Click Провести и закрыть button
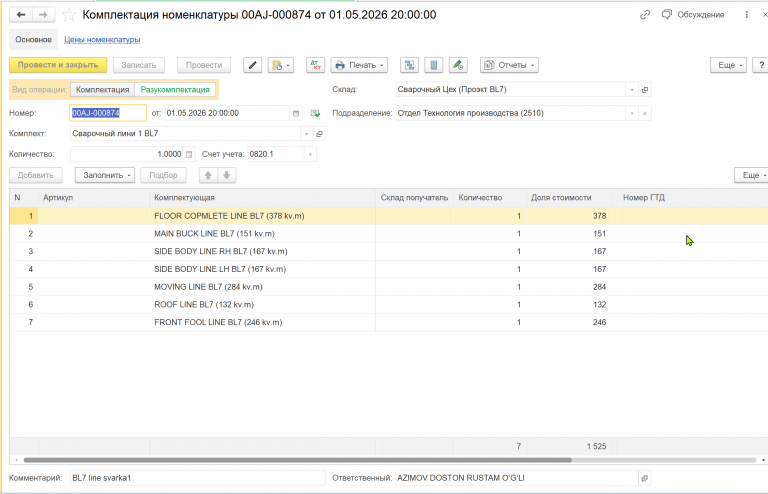This screenshot has width=768, height=494. point(58,65)
